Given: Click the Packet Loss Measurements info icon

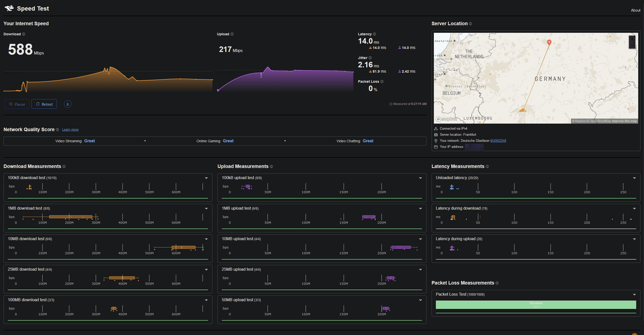Looking at the screenshot, I should point(497,283).
